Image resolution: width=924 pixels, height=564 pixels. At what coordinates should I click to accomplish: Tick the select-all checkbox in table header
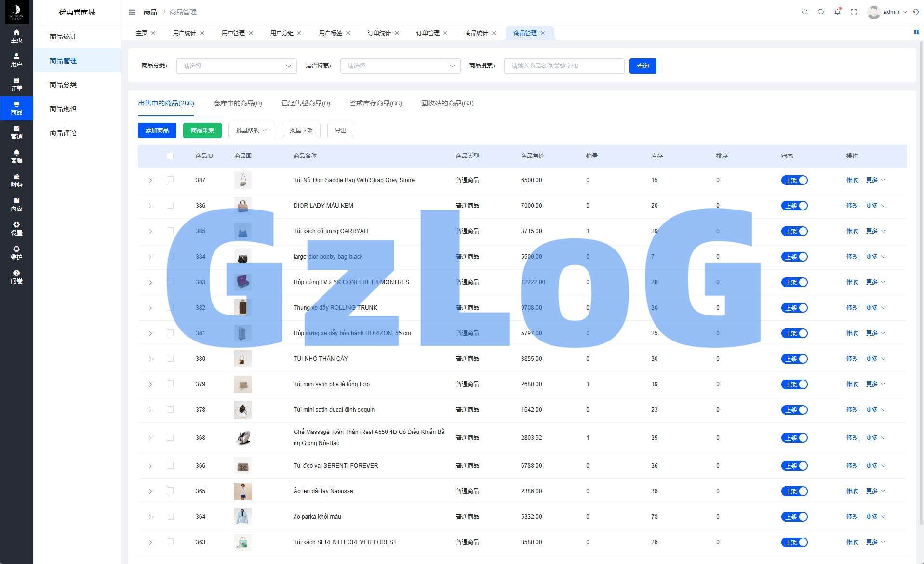tap(170, 156)
